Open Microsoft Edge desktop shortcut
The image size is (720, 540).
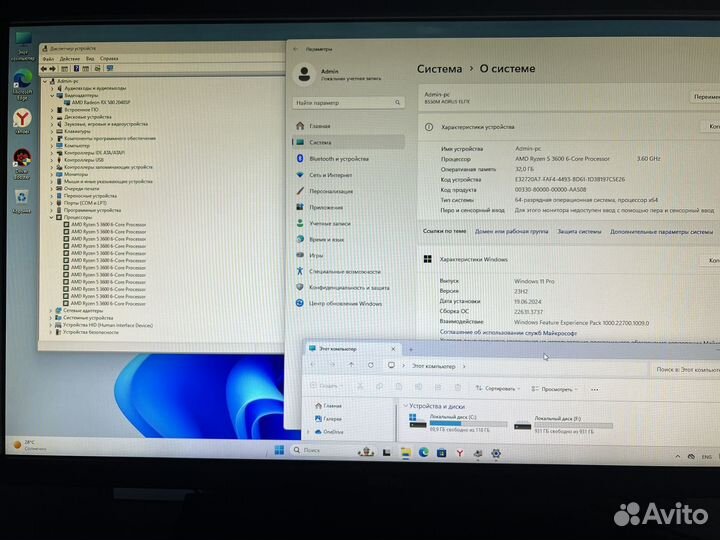pyautogui.click(x=22, y=82)
